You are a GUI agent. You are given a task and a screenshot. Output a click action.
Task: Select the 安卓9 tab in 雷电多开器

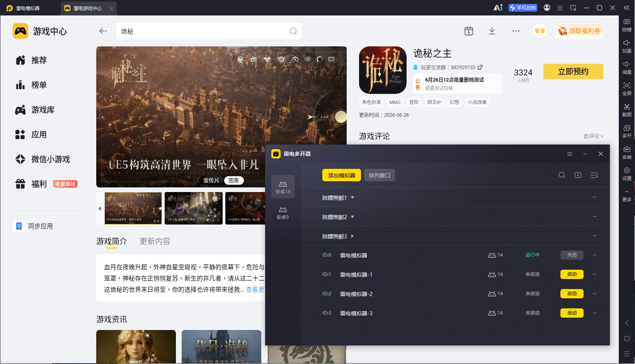click(x=283, y=212)
